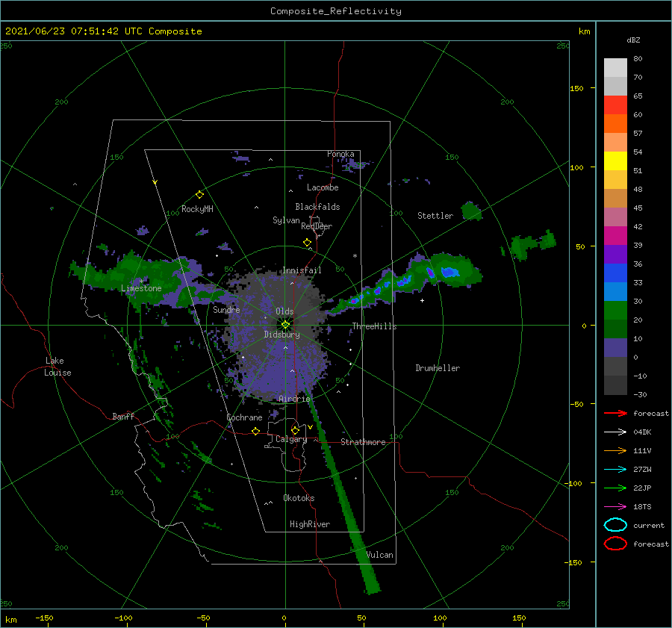Click the isolated green echo east of Stettler
This screenshot has height=628, width=672.
point(471,211)
